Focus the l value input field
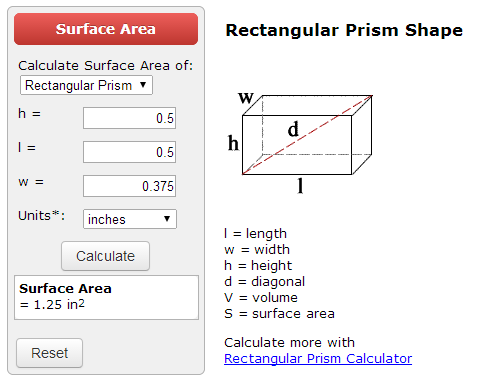This screenshot has height=383, width=478. (x=129, y=152)
